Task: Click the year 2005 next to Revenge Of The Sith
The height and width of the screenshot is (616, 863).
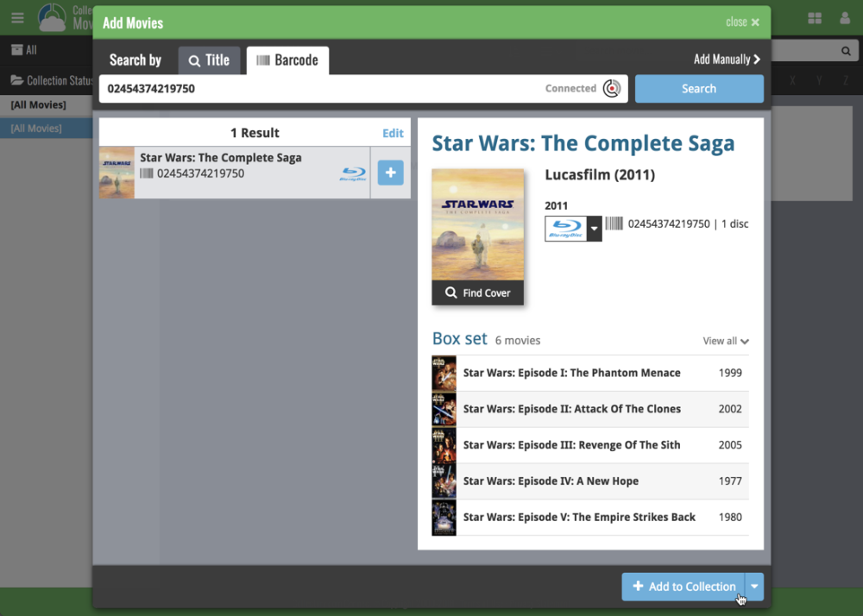Action: tap(730, 445)
